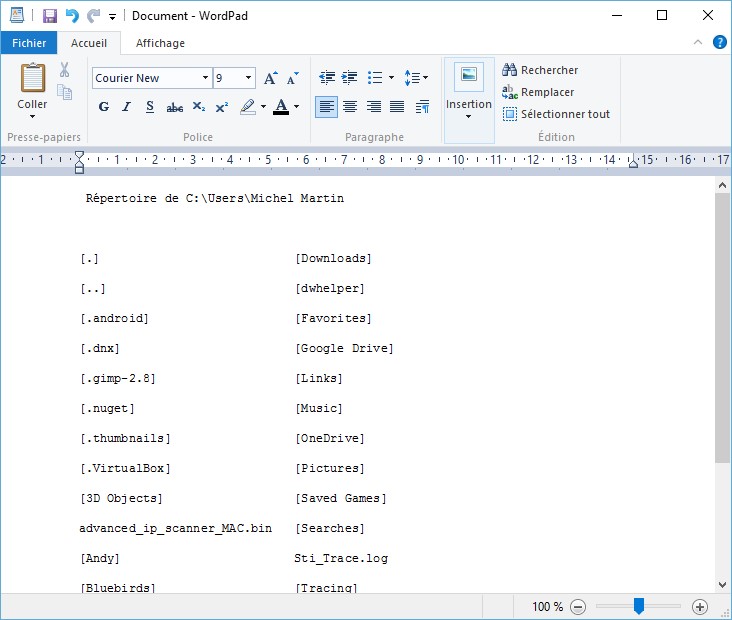Open the help question mark icon
Screen dimensions: 732x620
click(720, 43)
